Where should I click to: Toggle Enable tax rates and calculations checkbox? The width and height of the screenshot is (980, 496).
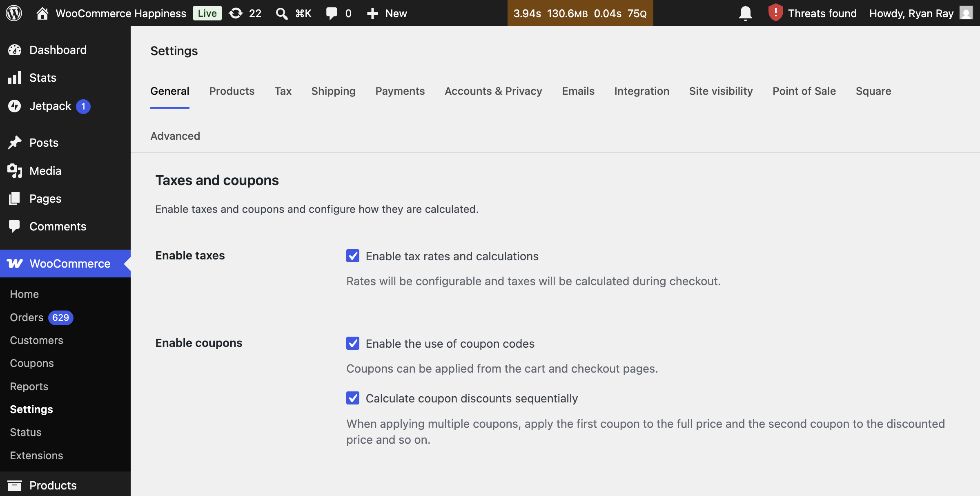pyautogui.click(x=353, y=256)
